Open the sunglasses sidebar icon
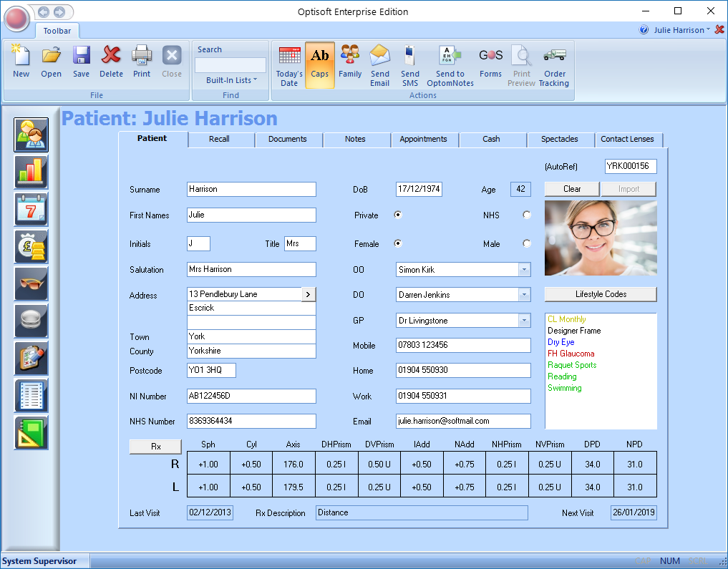This screenshot has height=569, width=728. tap(31, 284)
